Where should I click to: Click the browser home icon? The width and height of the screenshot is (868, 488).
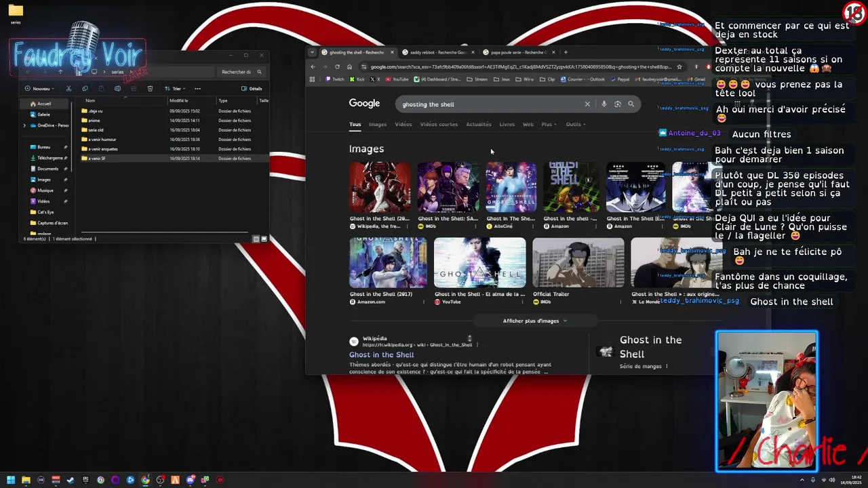pos(349,66)
